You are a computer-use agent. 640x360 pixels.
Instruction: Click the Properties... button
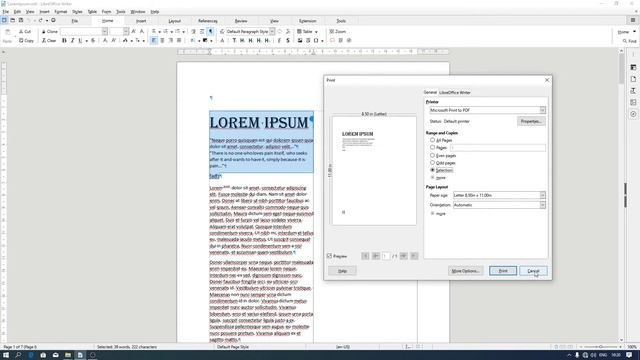pyautogui.click(x=531, y=121)
